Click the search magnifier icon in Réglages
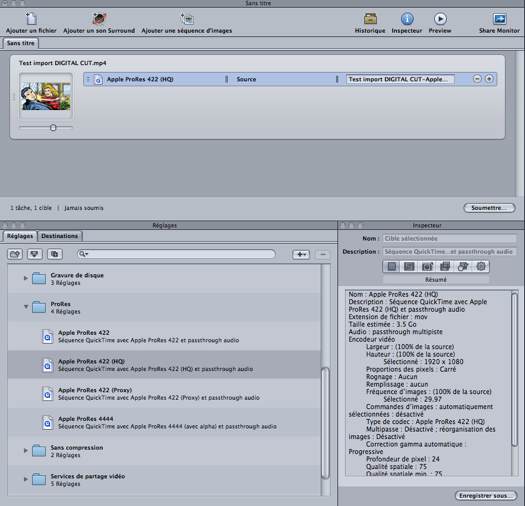525x506 pixels. (82, 254)
